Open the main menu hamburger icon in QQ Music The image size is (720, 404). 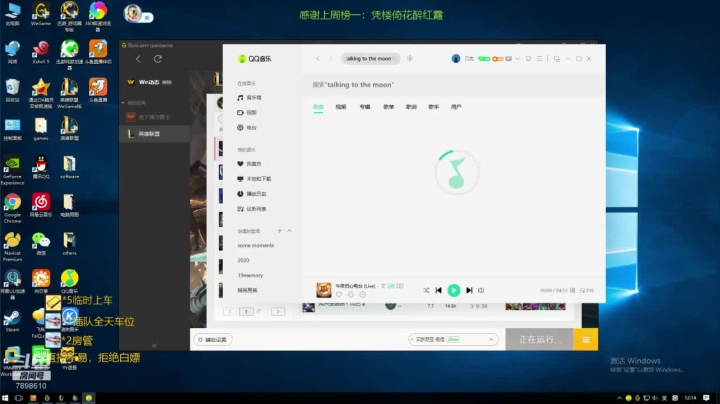pos(540,59)
